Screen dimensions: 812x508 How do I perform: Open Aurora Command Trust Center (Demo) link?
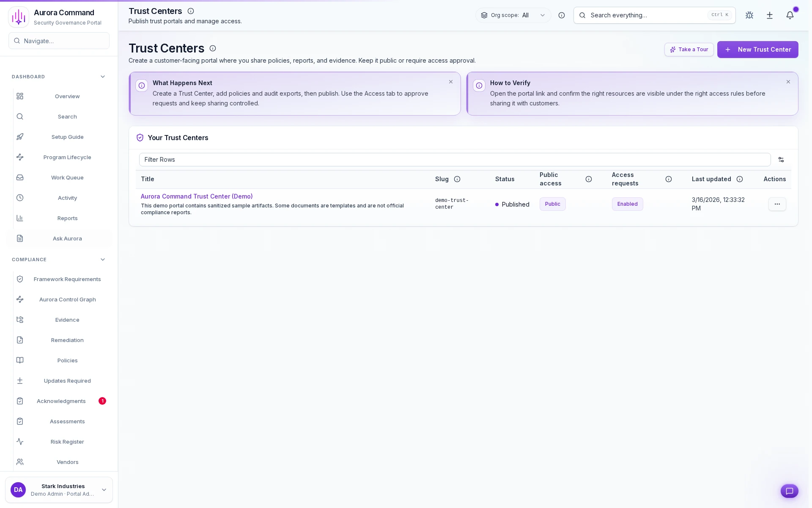click(x=196, y=196)
